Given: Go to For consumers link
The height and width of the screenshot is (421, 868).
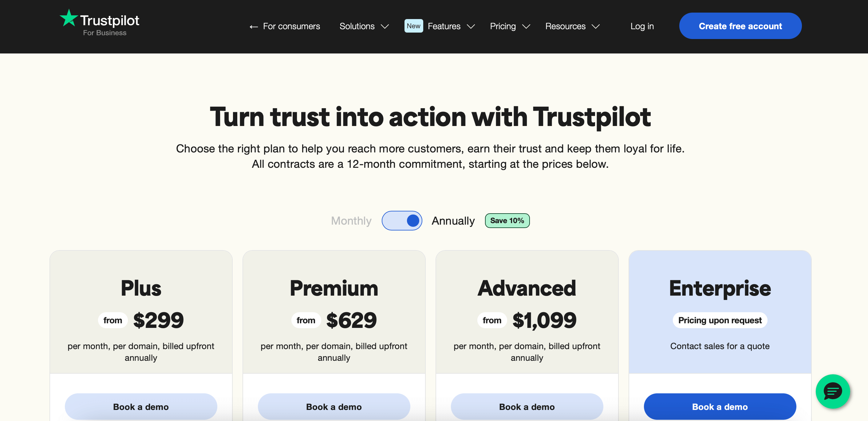Looking at the screenshot, I should (291, 26).
